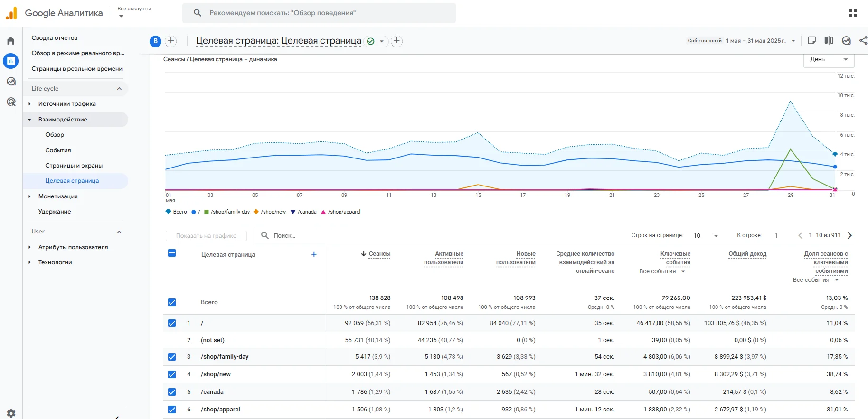
Task: Click the Insights trend icon in header
Action: click(846, 41)
